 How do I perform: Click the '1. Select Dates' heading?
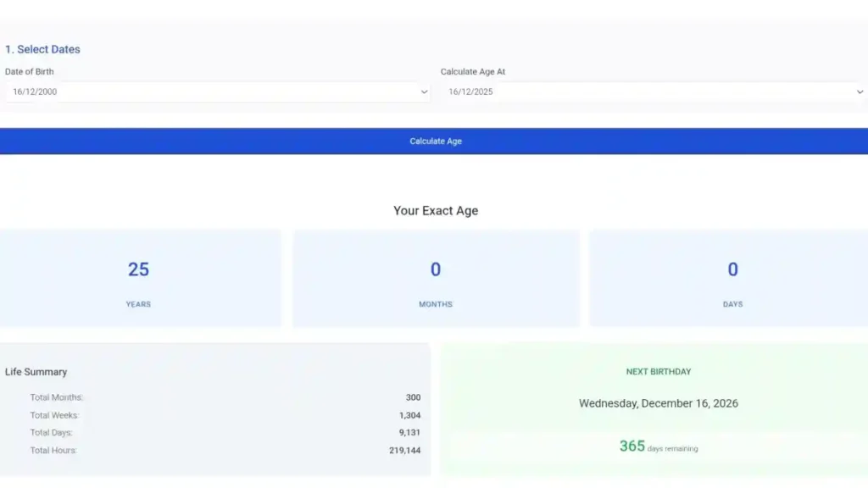[43, 49]
